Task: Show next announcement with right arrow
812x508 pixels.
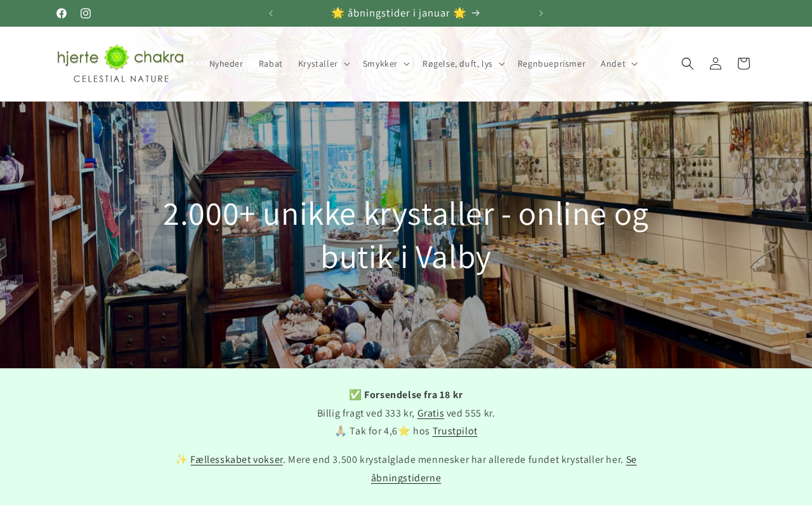Action: 541,13
